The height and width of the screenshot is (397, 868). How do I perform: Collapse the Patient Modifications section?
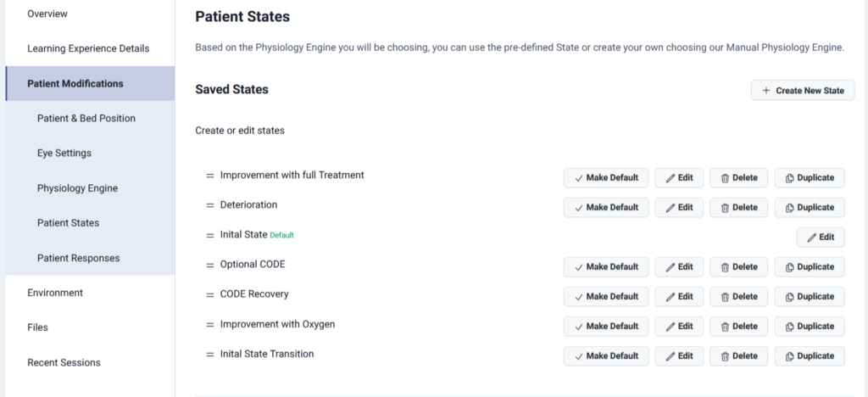click(75, 84)
